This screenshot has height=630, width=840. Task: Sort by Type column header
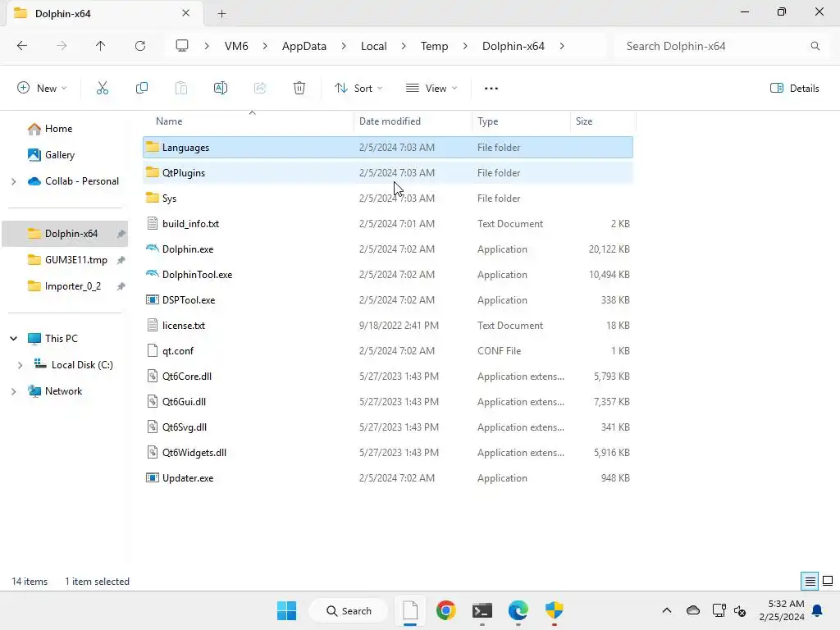(x=521, y=121)
